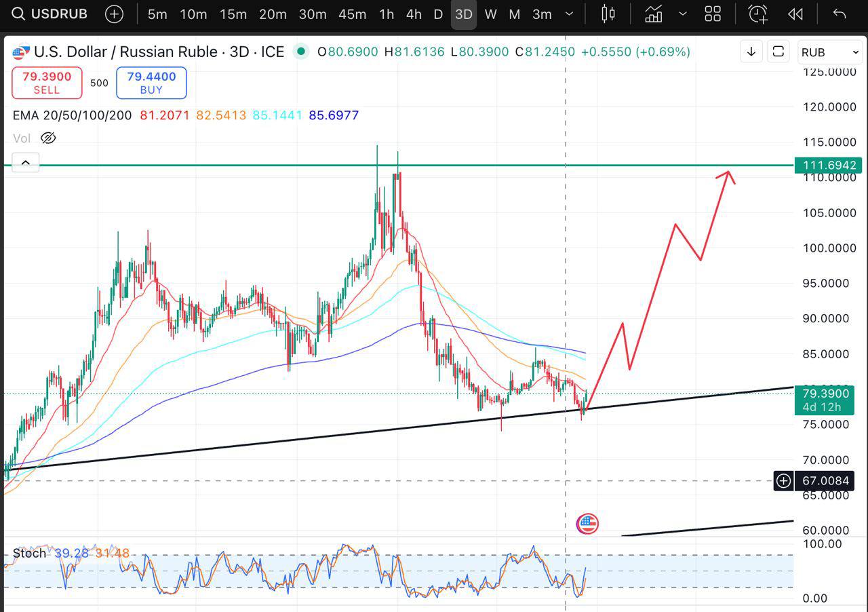Image resolution: width=868 pixels, height=612 pixels.
Task: Open the RUB currency dropdown
Action: (829, 52)
